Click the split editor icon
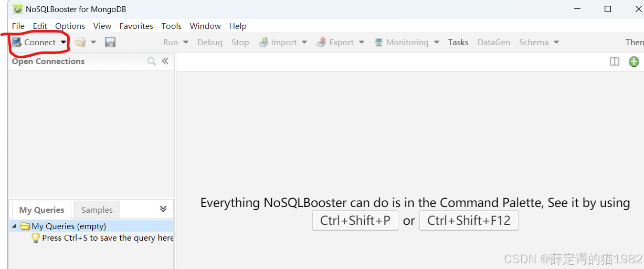Viewport: 644px width, 269px height. pyautogui.click(x=615, y=61)
